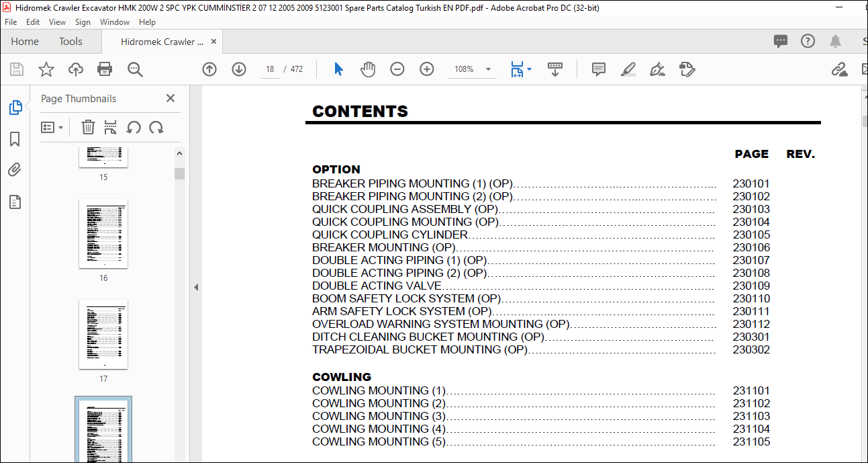Screen dimensions: 868x463
Task: Click the OPTION section heading
Action: (x=336, y=169)
